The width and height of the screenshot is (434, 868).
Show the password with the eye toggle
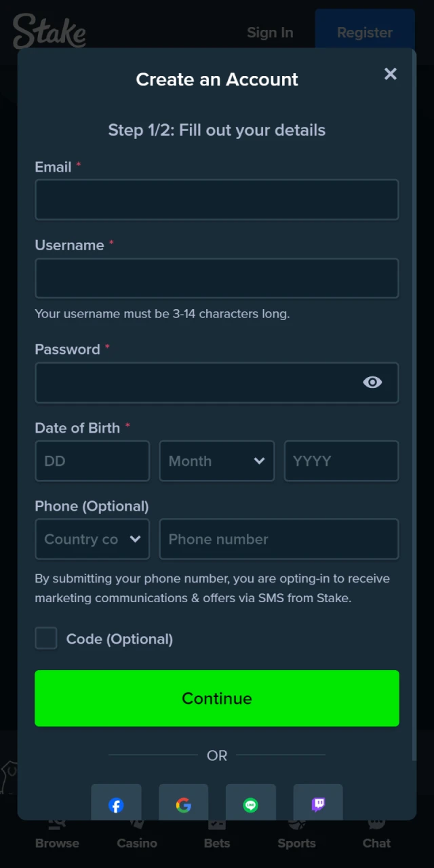click(x=372, y=382)
